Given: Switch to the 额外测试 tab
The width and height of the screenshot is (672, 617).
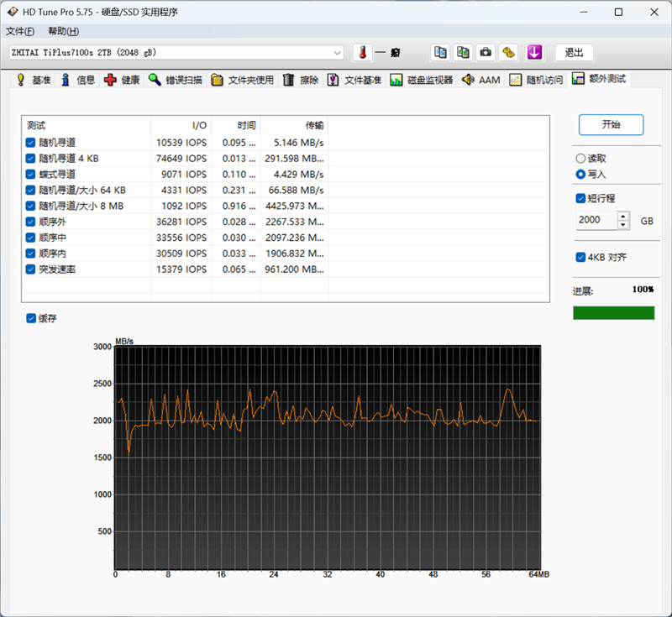Looking at the screenshot, I should (598, 78).
